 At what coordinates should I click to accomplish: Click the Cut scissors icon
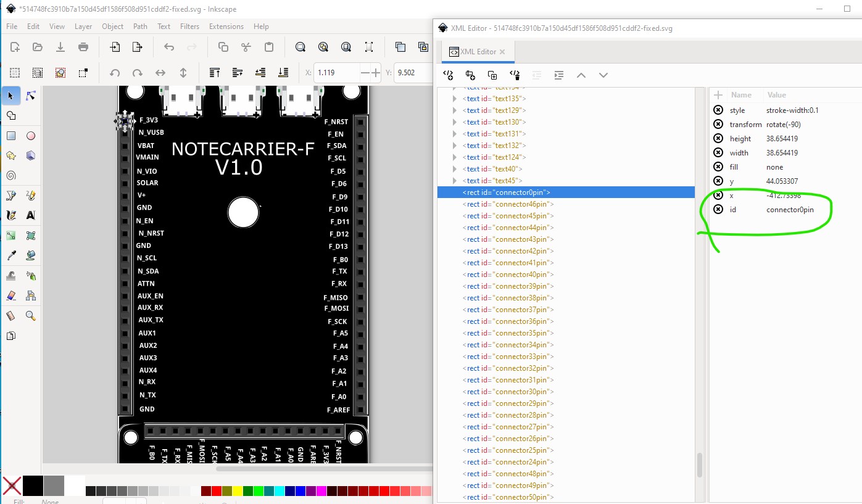tap(246, 47)
